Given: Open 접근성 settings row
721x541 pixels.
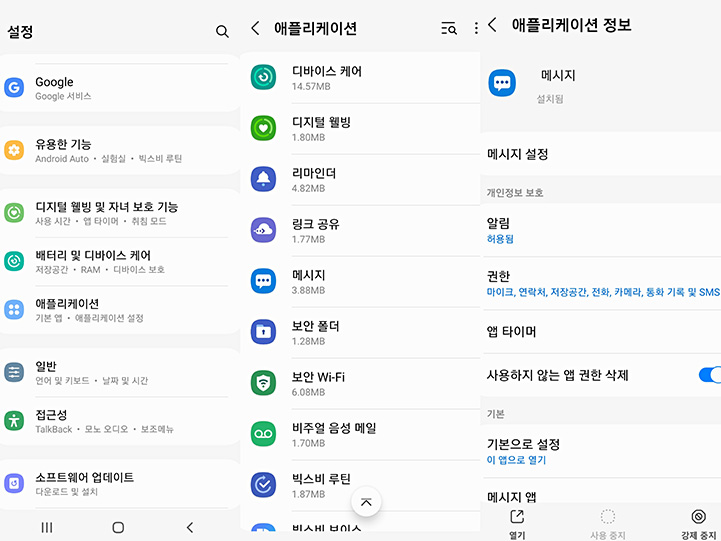Looking at the screenshot, I should click(120, 421).
